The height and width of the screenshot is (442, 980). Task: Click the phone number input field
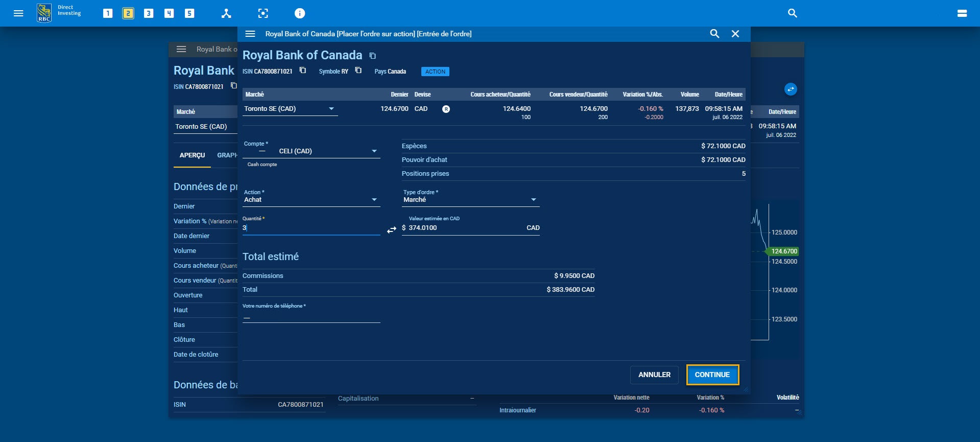point(311,317)
